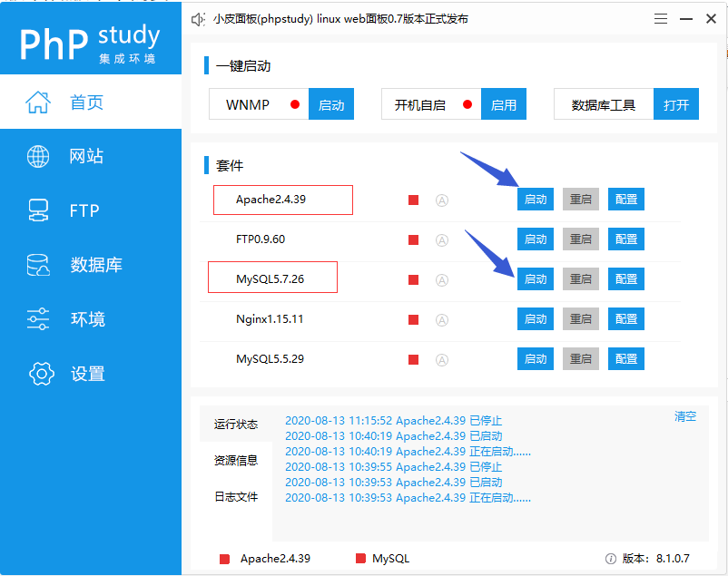The height and width of the screenshot is (576, 728).
Task: Open the 首页 home menu item
Action: tap(91, 102)
